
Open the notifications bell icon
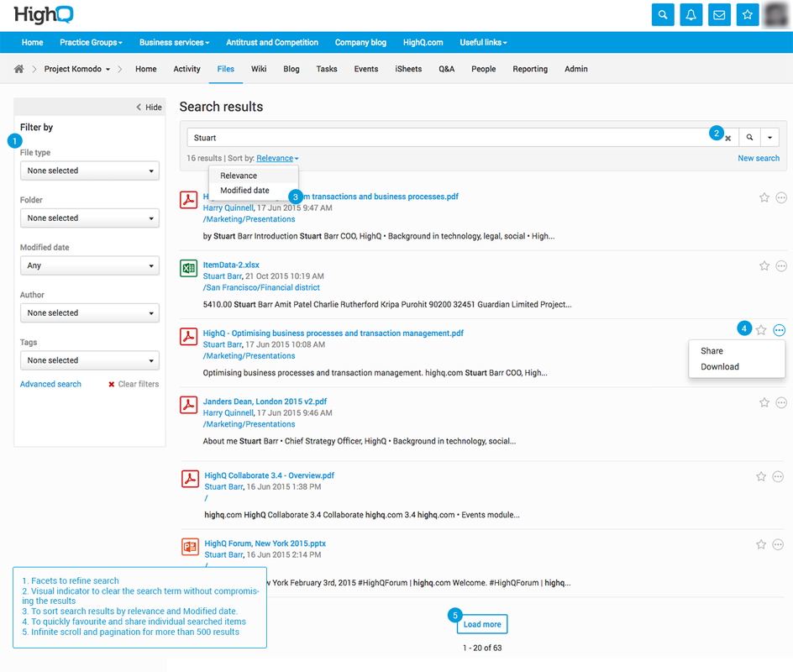691,15
